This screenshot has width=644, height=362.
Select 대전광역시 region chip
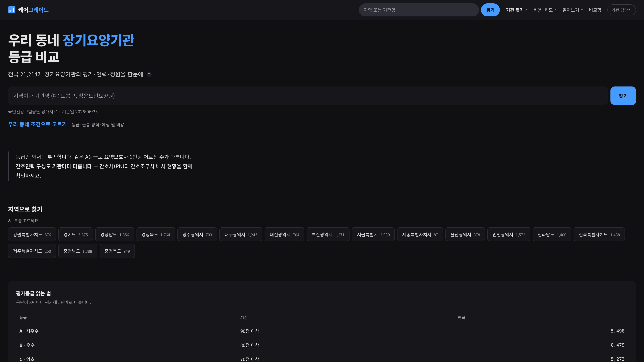pyautogui.click(x=284, y=235)
